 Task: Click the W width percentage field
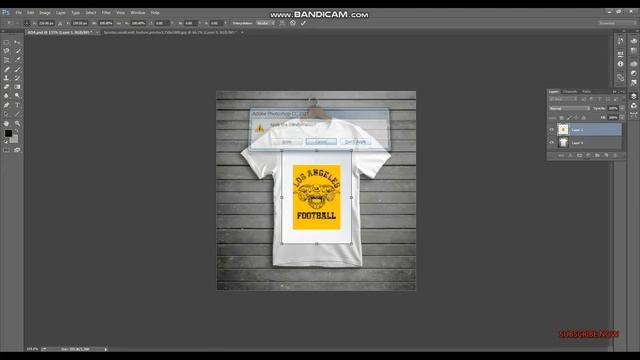pos(106,23)
